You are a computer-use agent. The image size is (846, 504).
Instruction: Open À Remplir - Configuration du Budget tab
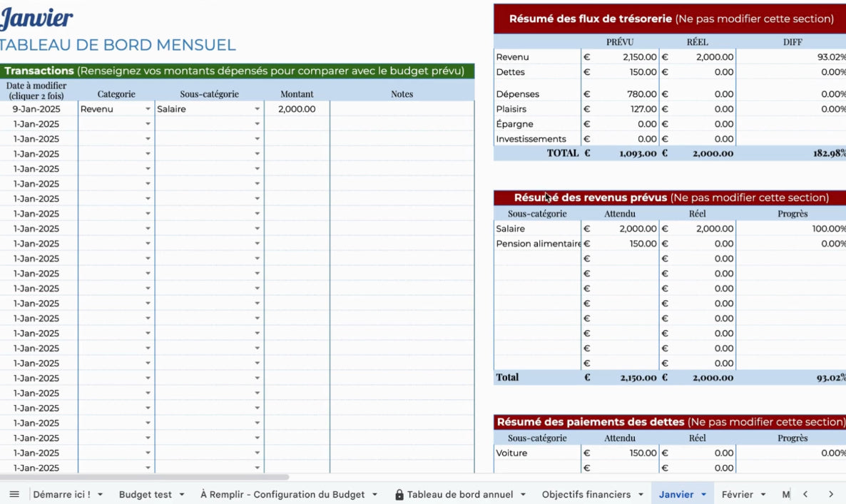coord(282,495)
